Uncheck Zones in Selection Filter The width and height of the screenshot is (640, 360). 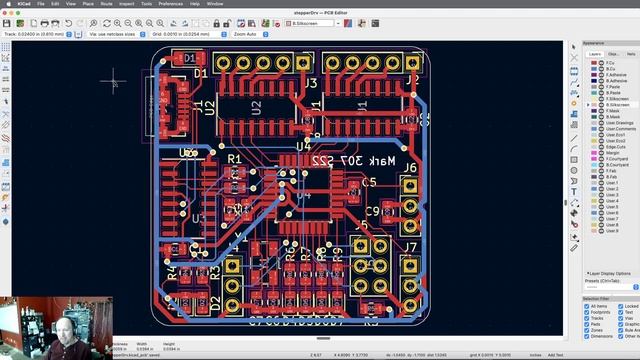coord(587,330)
